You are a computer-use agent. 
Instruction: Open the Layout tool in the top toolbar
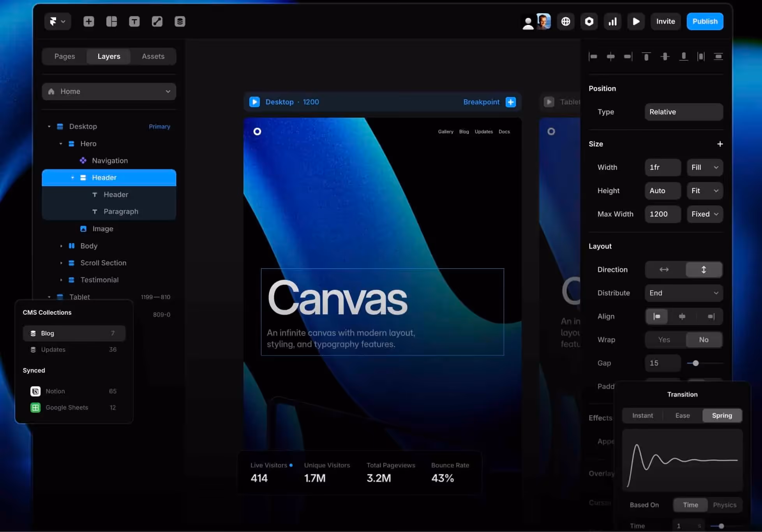coord(111,21)
